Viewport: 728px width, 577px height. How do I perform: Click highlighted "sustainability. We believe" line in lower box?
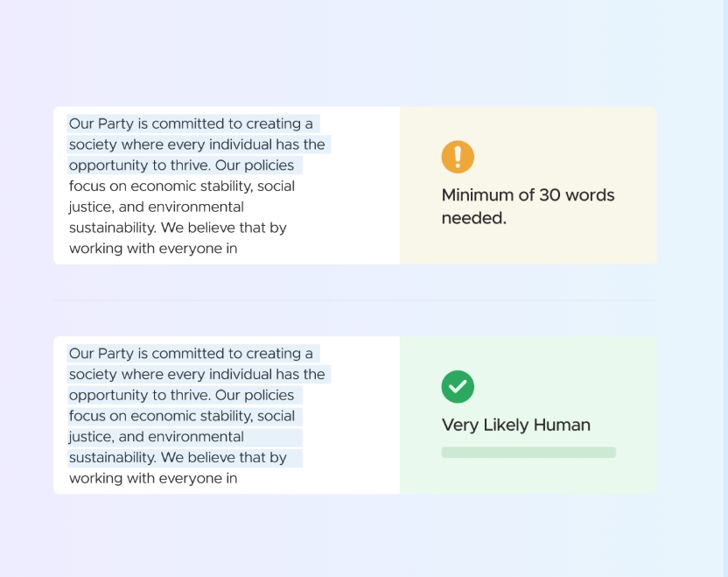tap(178, 457)
